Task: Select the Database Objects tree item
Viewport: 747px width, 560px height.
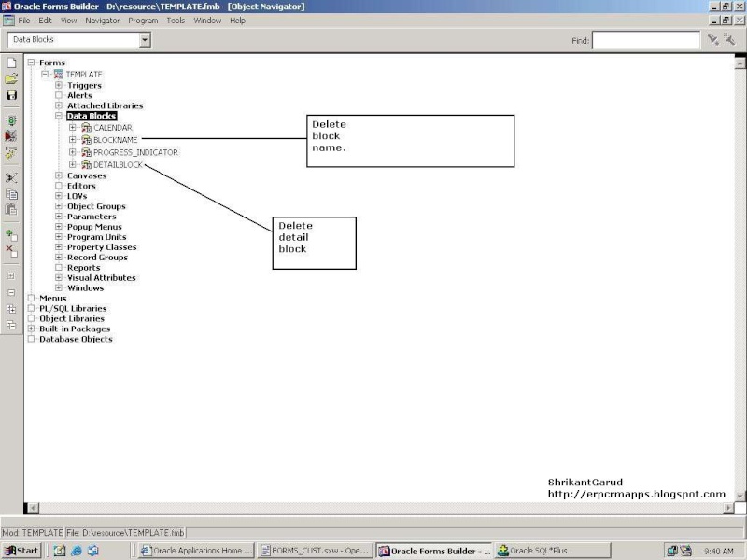Action: (76, 339)
